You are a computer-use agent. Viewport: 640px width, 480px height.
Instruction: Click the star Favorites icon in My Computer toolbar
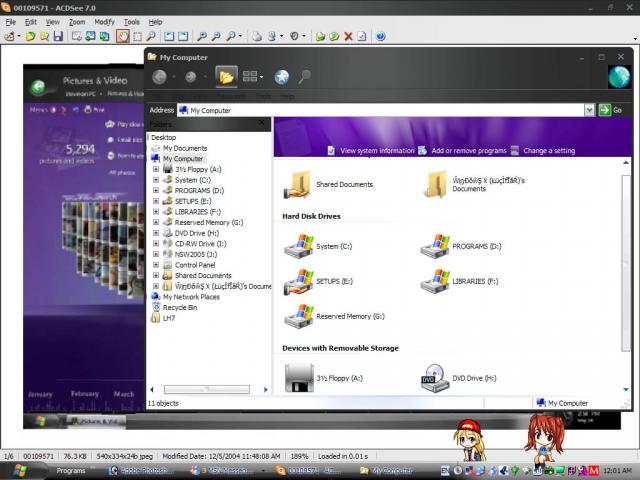pos(282,77)
